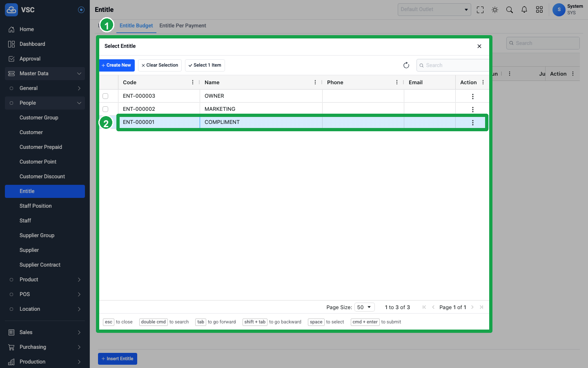Toggle fullscreen mode icon

point(480,10)
